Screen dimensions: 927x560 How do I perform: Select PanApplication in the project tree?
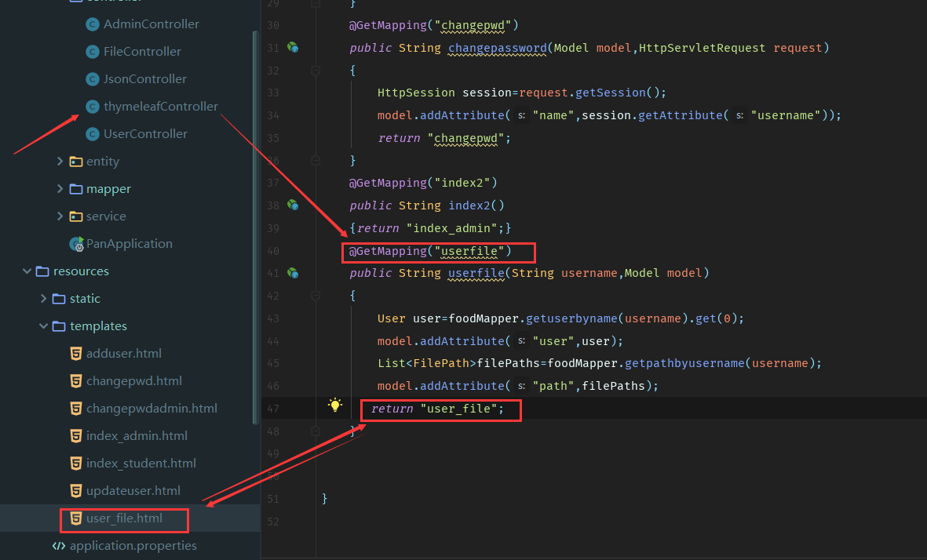pyautogui.click(x=130, y=244)
